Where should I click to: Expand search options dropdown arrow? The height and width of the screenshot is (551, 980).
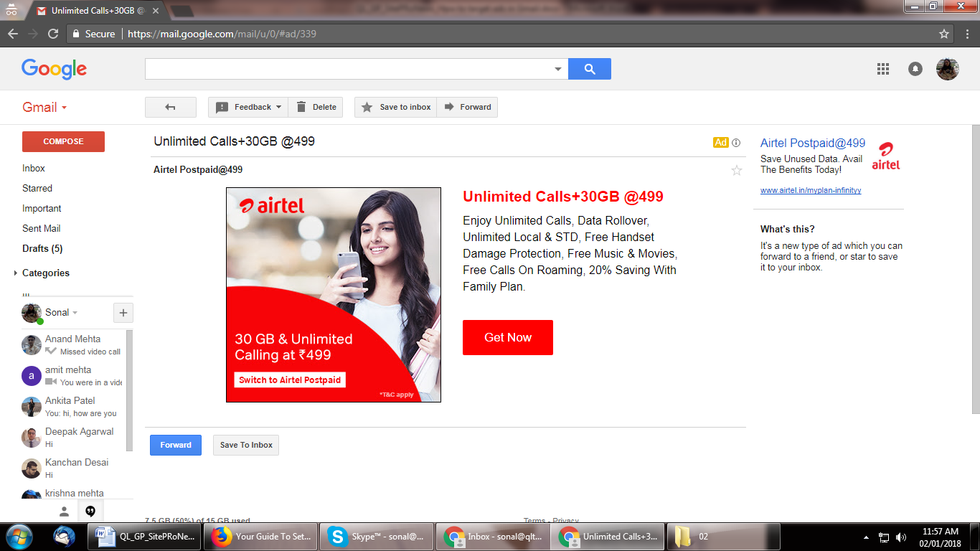point(558,70)
